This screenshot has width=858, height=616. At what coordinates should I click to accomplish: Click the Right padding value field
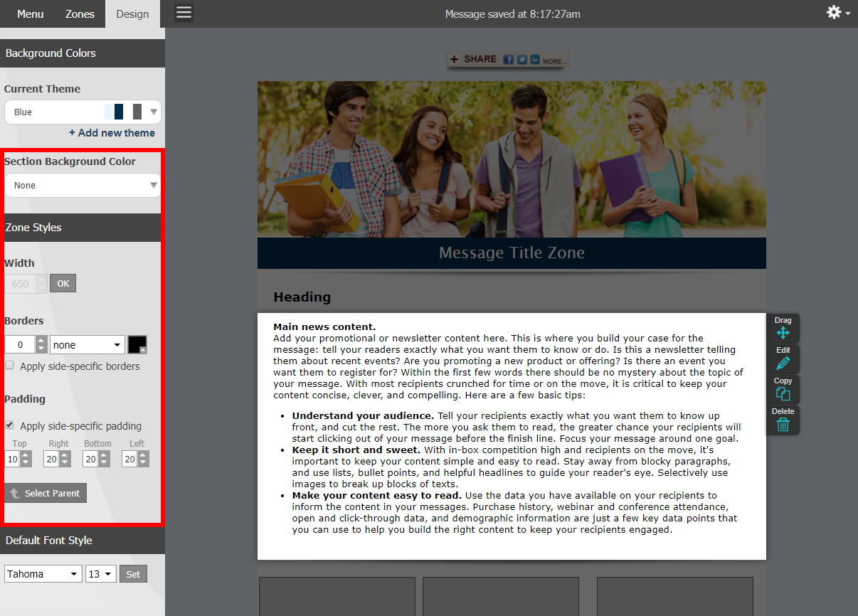pos(51,460)
